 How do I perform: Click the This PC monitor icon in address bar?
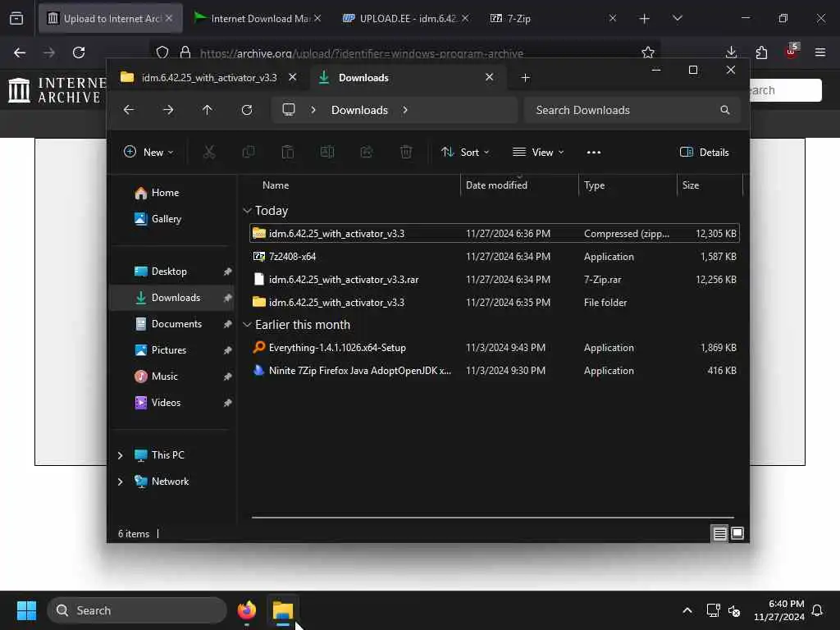[x=289, y=110]
